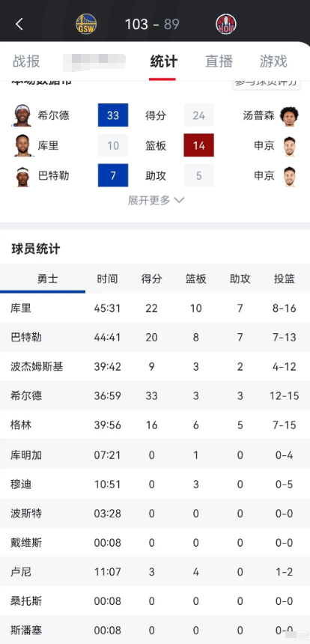Tap the blue 33 points score box

point(113,115)
